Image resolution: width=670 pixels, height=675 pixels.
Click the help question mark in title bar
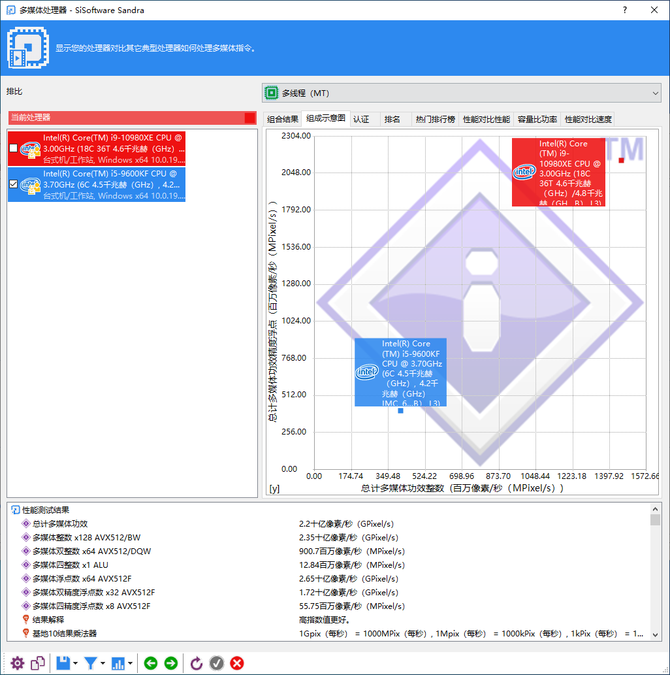pos(625,10)
